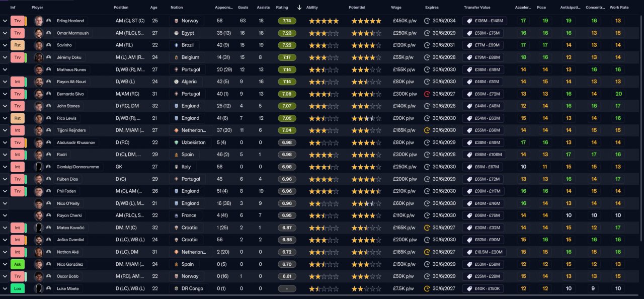Click the Trv status badge for Erling Haaland

17,21
